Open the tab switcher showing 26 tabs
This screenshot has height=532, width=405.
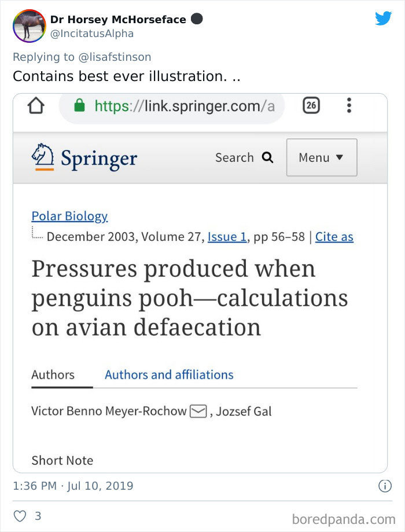311,106
